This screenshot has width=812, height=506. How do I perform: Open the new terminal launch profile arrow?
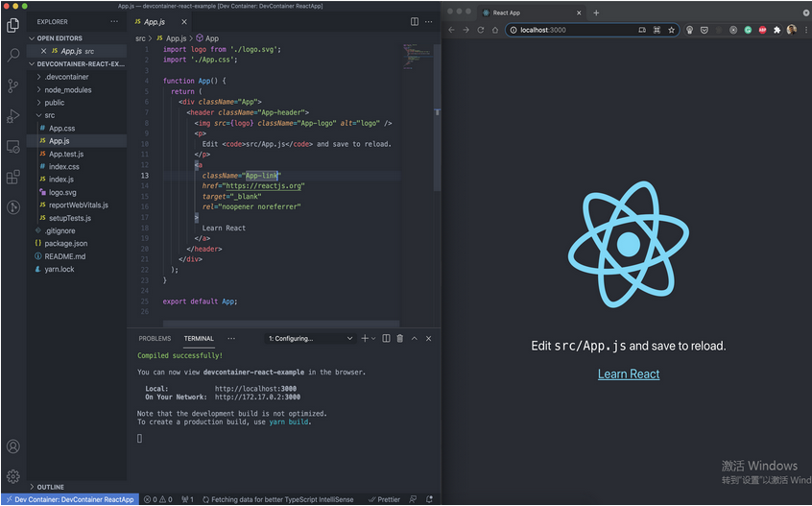click(373, 338)
